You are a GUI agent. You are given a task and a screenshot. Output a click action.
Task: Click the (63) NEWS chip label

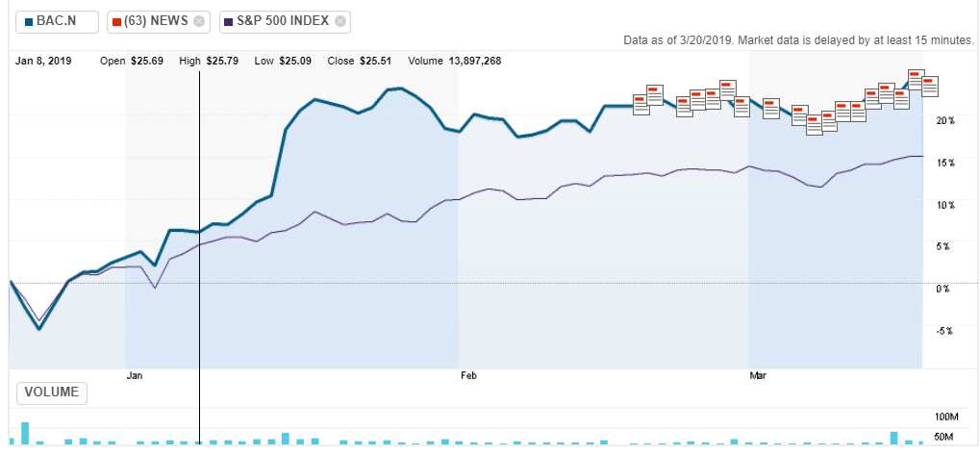point(156,21)
